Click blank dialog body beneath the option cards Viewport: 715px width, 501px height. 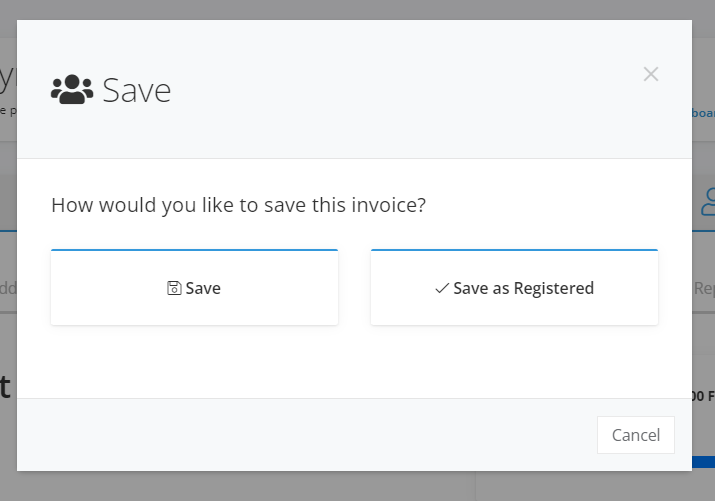(354, 362)
